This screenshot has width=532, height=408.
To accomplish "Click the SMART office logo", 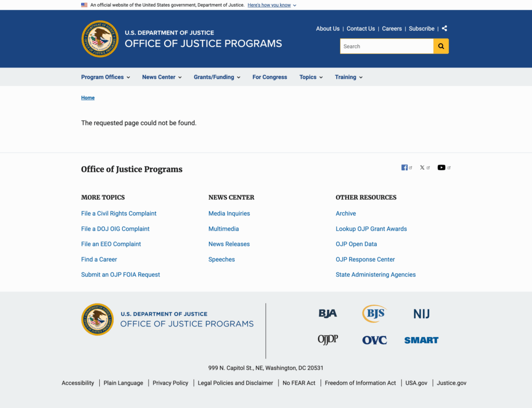I will point(421,340).
